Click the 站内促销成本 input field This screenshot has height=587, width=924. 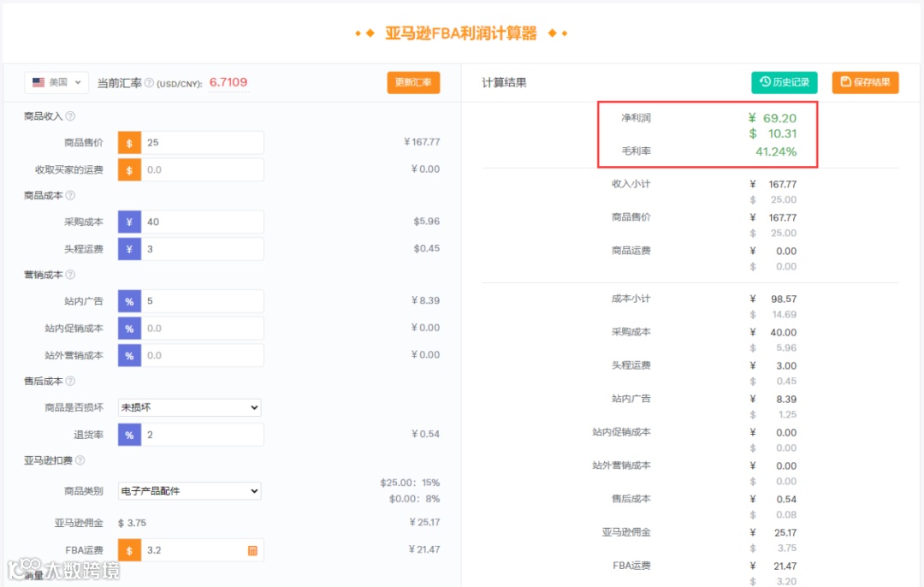pos(202,329)
